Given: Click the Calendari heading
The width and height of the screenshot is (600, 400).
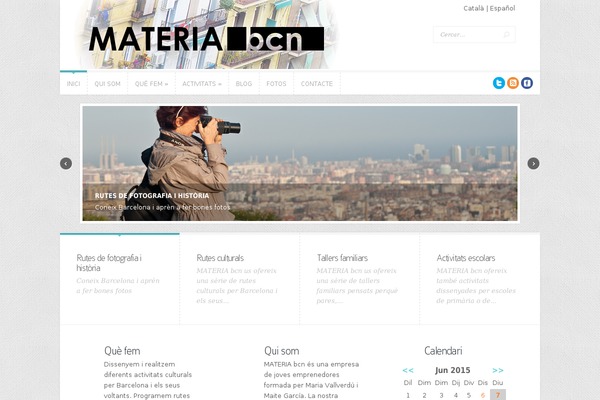Looking at the screenshot, I should point(443,351).
